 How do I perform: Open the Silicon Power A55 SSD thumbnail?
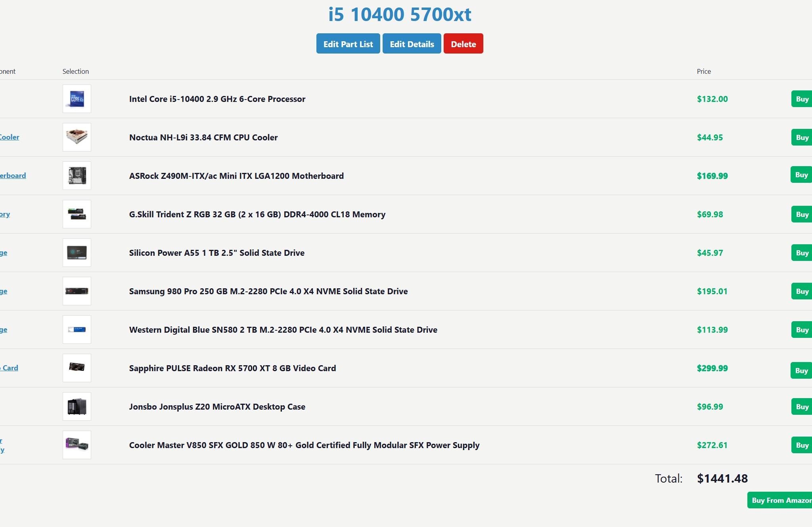point(77,253)
